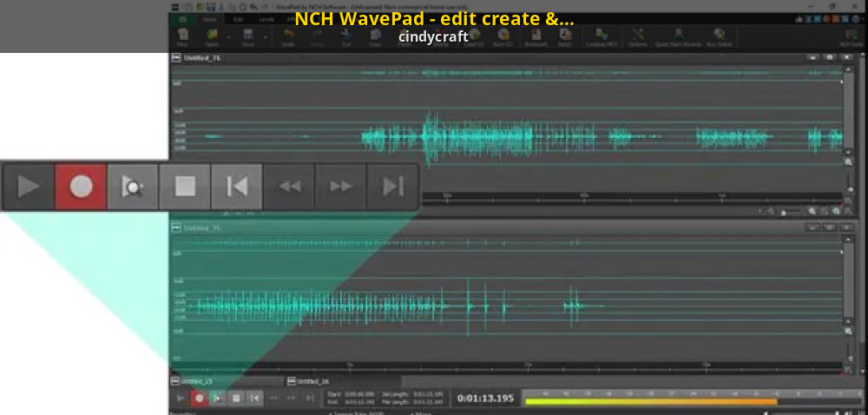Expand the Open button dropdown arrow

tap(228, 37)
